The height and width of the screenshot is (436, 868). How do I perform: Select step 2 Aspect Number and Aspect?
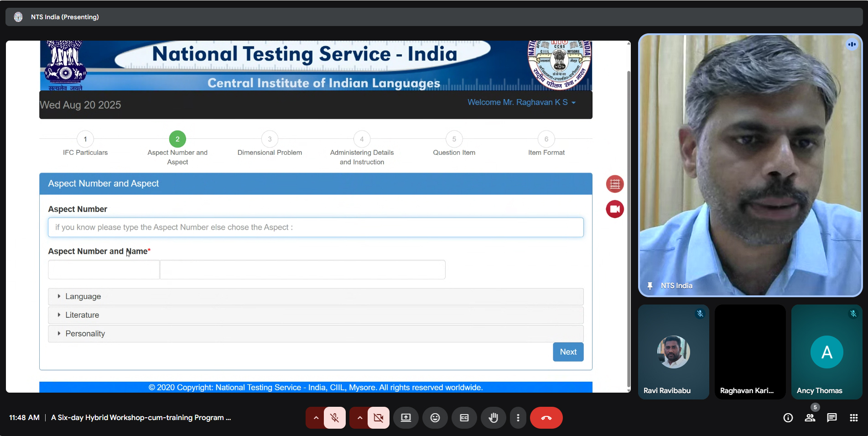point(177,139)
